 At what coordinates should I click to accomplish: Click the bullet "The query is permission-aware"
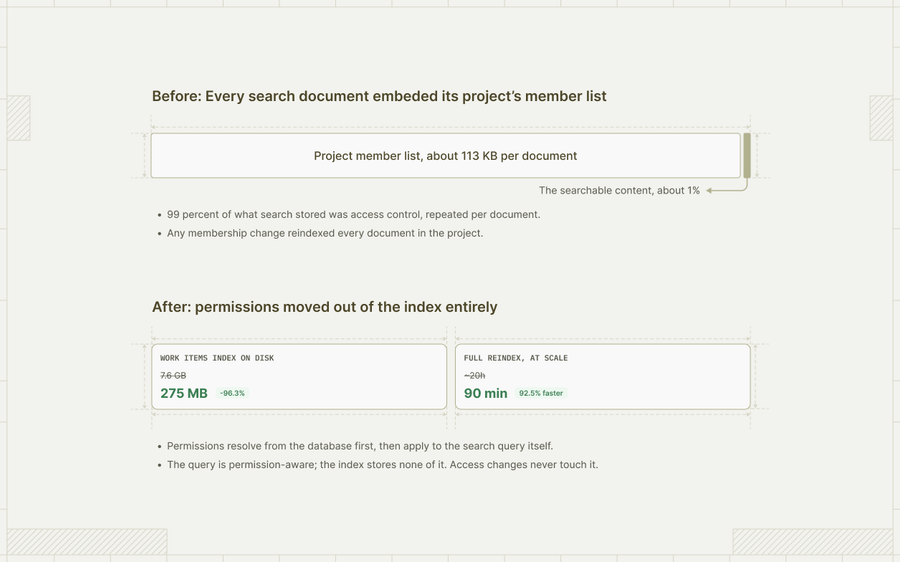coord(382,464)
